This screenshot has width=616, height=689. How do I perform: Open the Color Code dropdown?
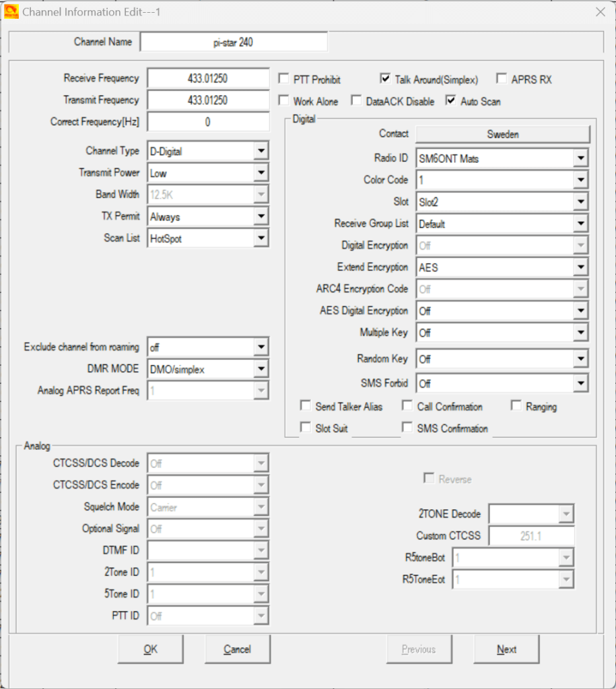point(581,181)
